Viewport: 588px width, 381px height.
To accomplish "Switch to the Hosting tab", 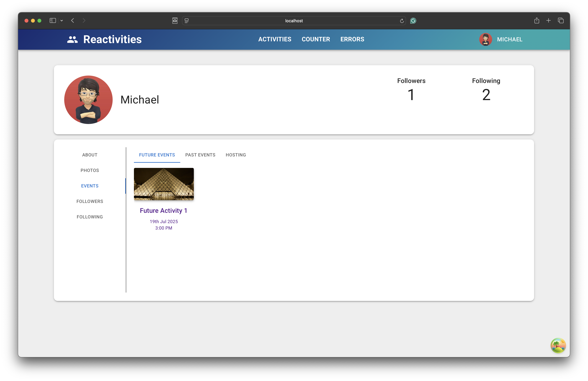I will [x=236, y=155].
